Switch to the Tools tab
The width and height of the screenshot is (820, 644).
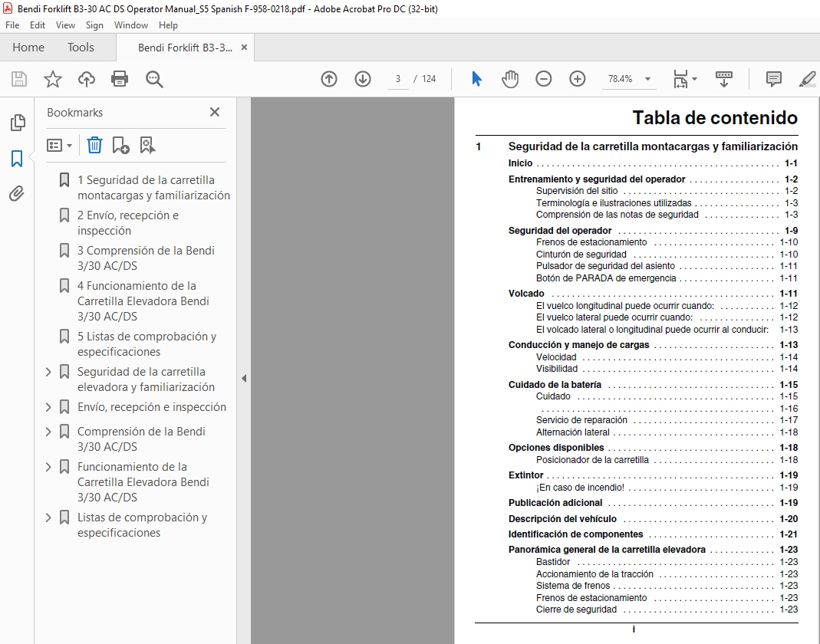coord(81,48)
